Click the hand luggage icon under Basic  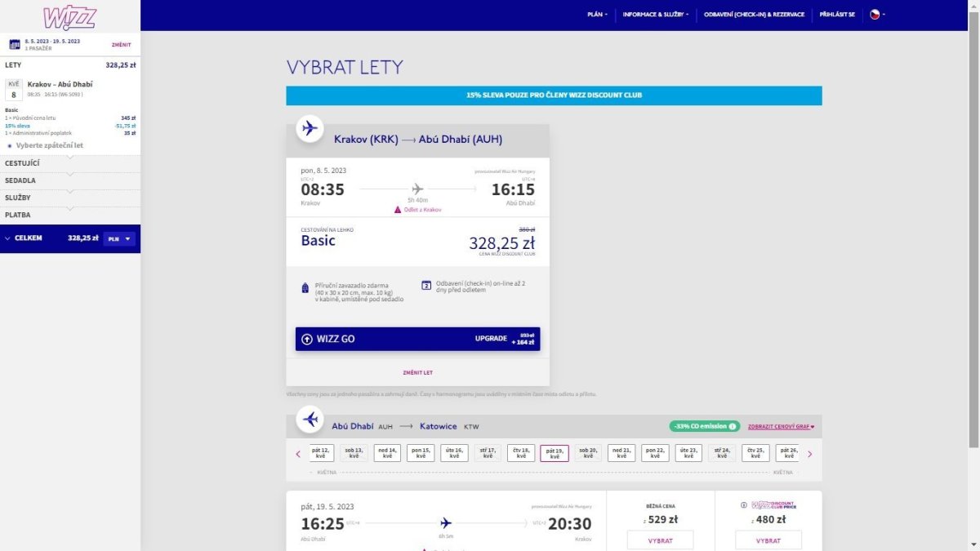pos(305,287)
